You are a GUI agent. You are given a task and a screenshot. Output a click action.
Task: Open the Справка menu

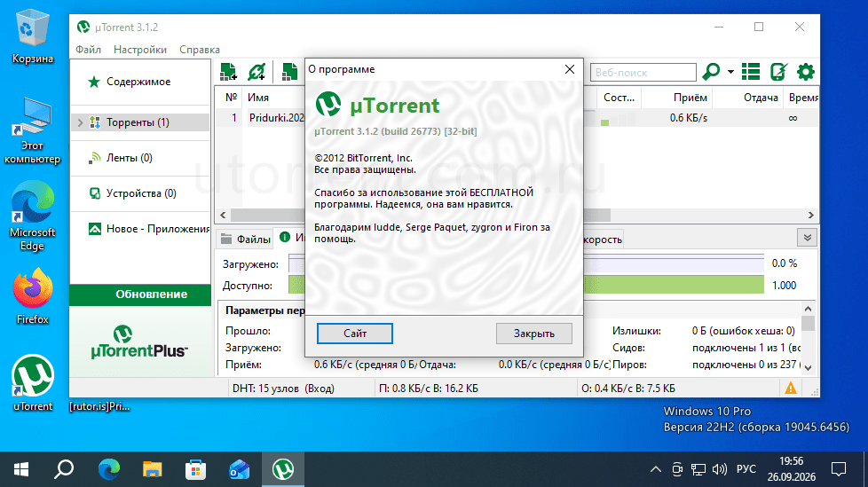[x=200, y=50]
